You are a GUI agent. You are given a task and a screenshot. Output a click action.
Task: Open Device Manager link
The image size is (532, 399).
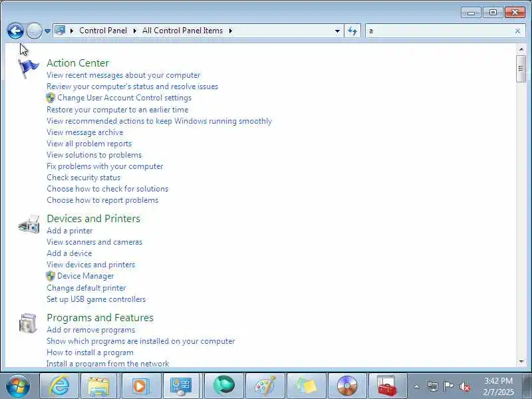click(86, 276)
